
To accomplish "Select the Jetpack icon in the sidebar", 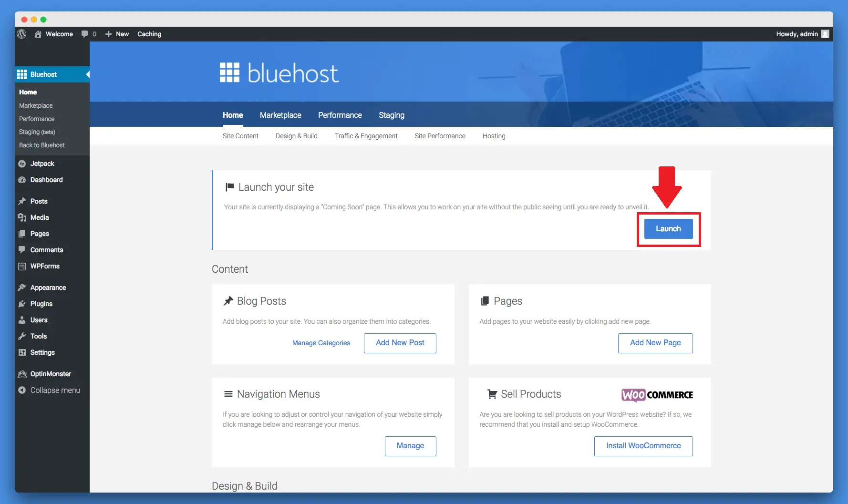I will (x=22, y=164).
